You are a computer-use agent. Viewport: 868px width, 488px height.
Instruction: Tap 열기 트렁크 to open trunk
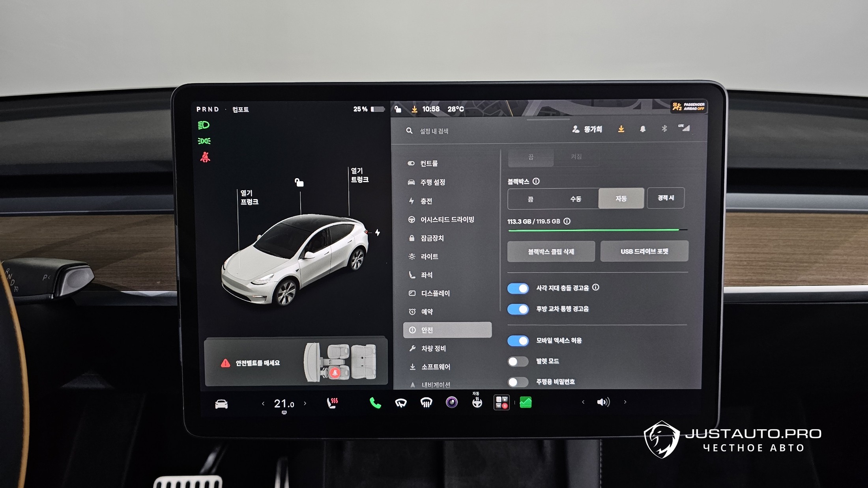click(x=360, y=175)
